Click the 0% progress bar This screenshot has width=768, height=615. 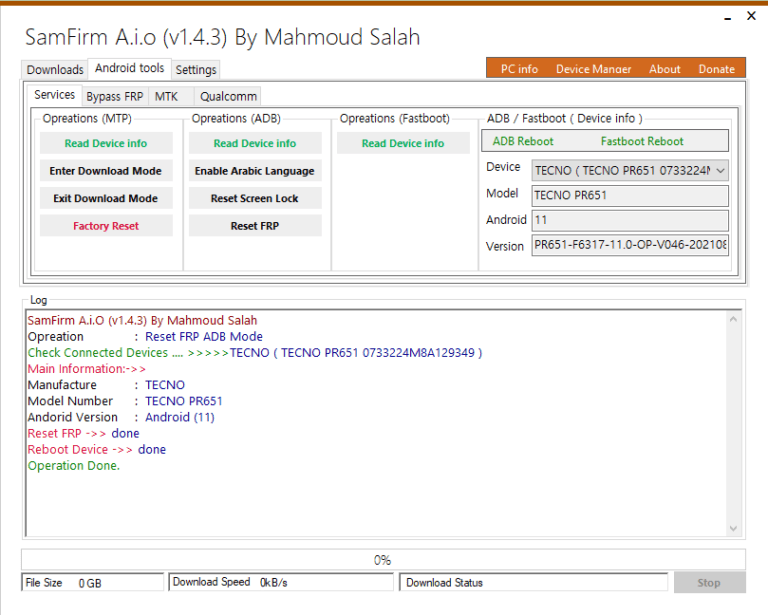point(383,560)
